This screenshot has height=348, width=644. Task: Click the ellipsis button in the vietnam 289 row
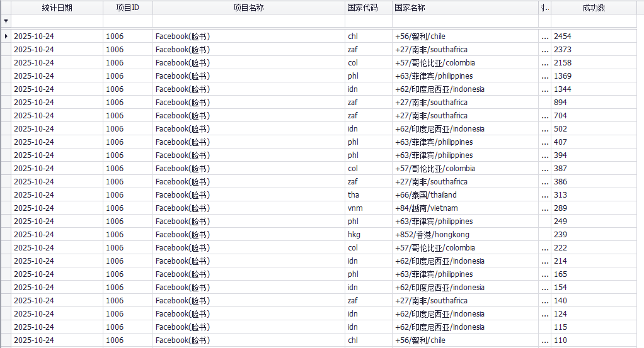(544, 208)
